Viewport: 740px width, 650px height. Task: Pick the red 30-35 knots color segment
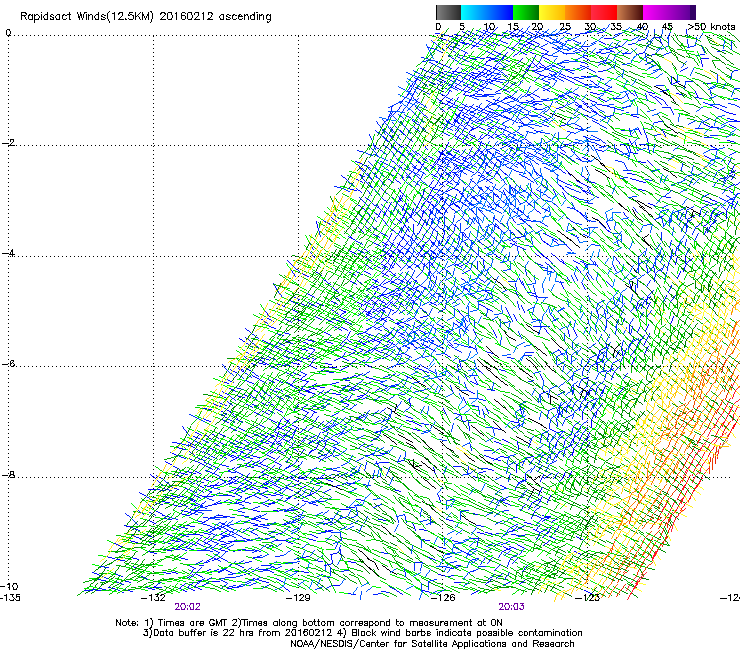604,12
